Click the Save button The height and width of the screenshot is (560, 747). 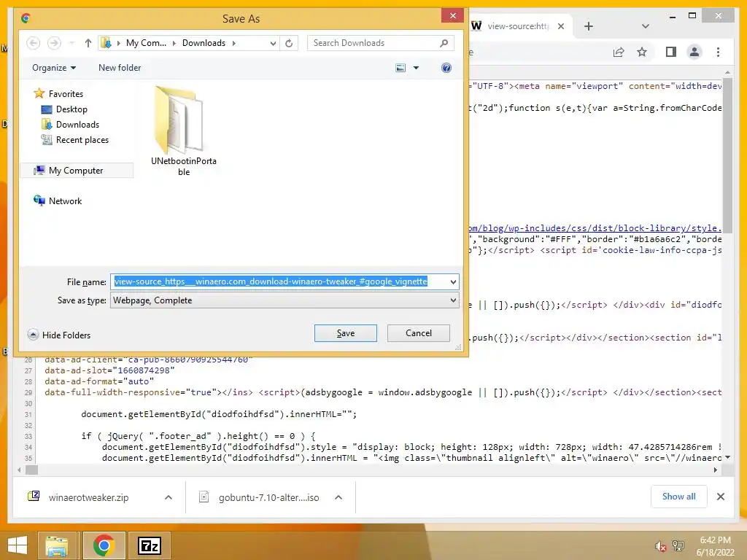[345, 333]
